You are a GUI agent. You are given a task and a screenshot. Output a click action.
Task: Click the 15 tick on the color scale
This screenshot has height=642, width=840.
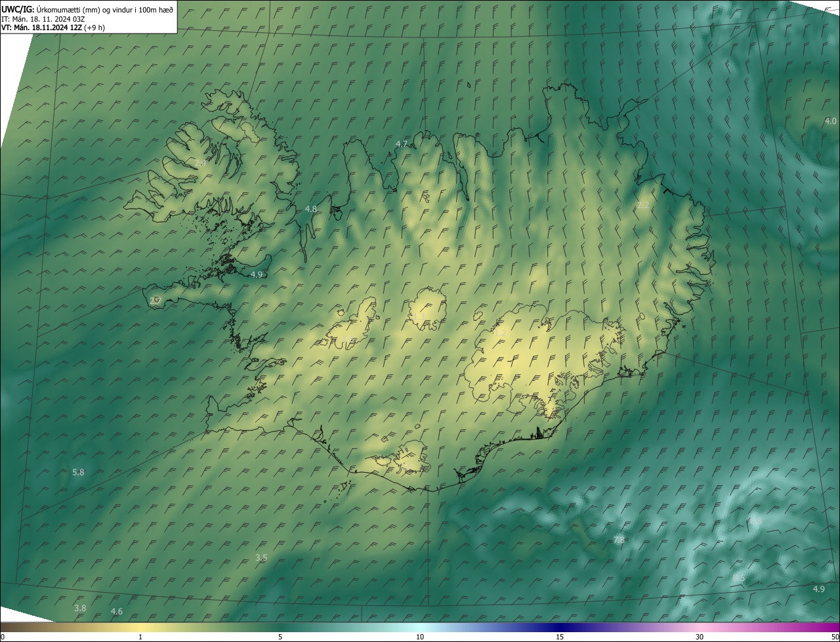[560, 637]
